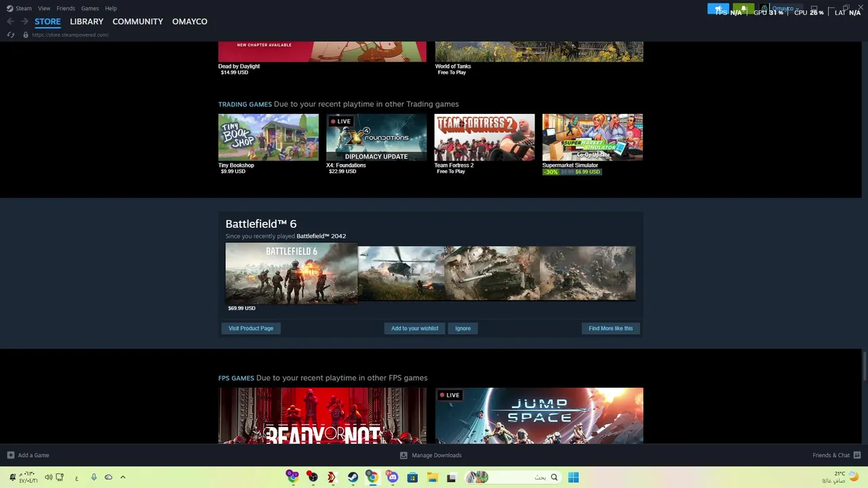Viewport: 868px width, 488px height.
Task: Click Find More like this
Action: click(x=611, y=328)
